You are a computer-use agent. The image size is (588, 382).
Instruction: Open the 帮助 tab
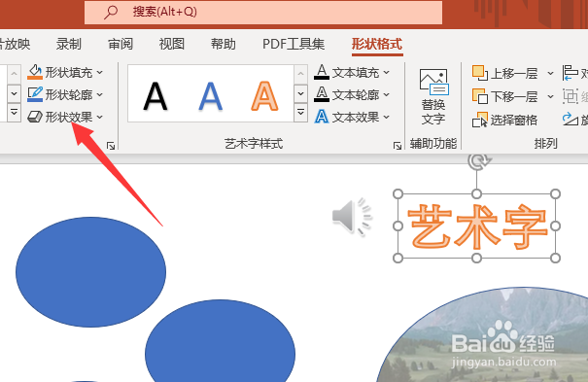[224, 45]
